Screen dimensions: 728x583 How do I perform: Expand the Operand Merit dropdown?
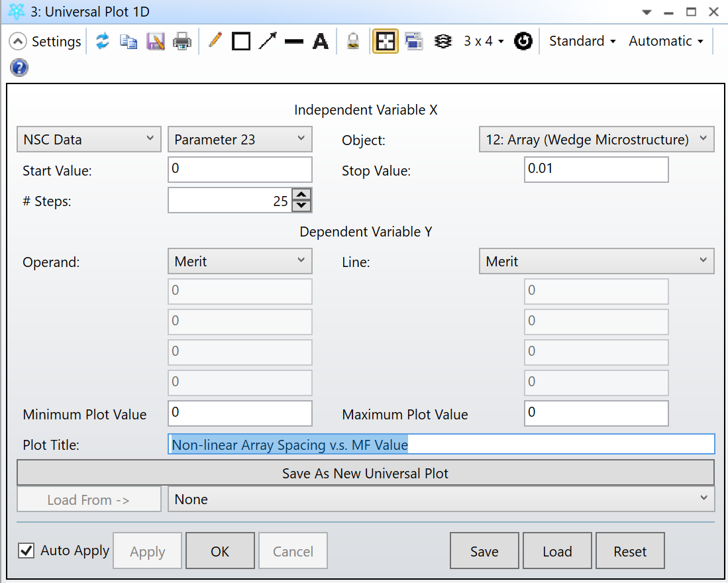(x=239, y=262)
